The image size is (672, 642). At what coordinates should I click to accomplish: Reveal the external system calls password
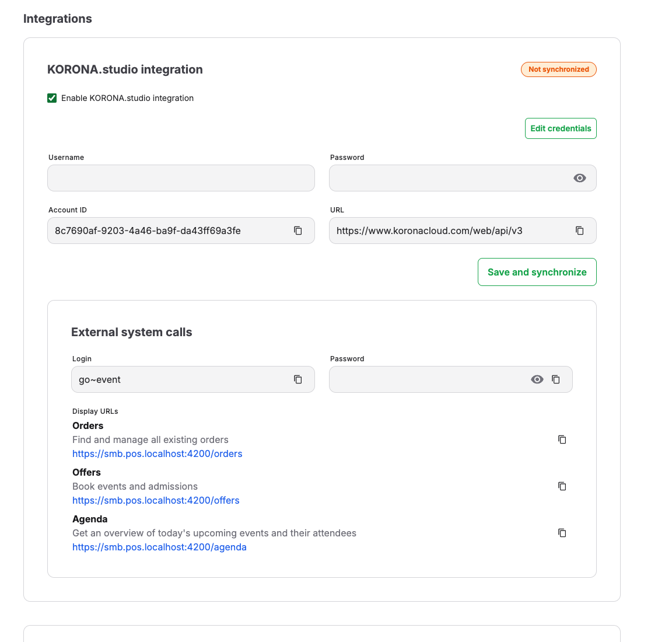click(x=537, y=379)
